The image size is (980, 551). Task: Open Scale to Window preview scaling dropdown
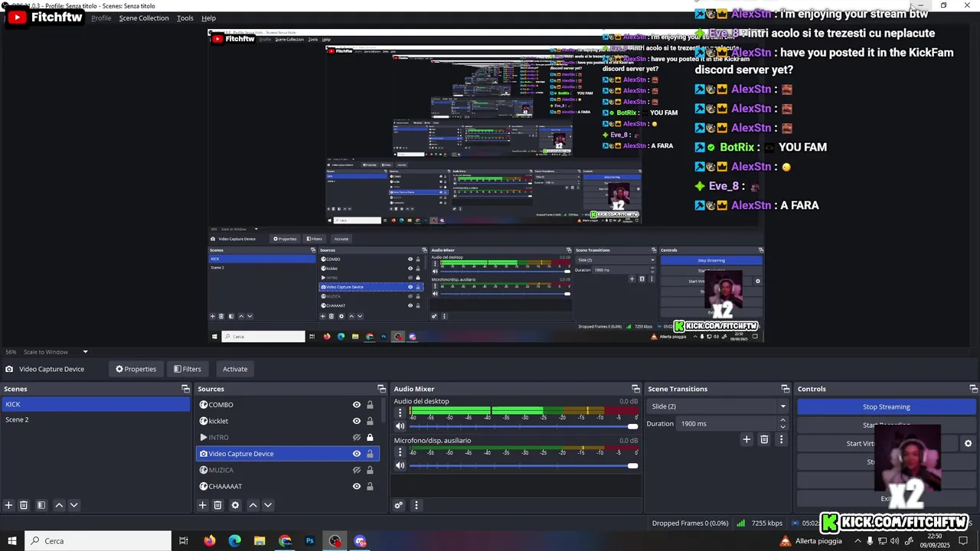[x=55, y=352]
